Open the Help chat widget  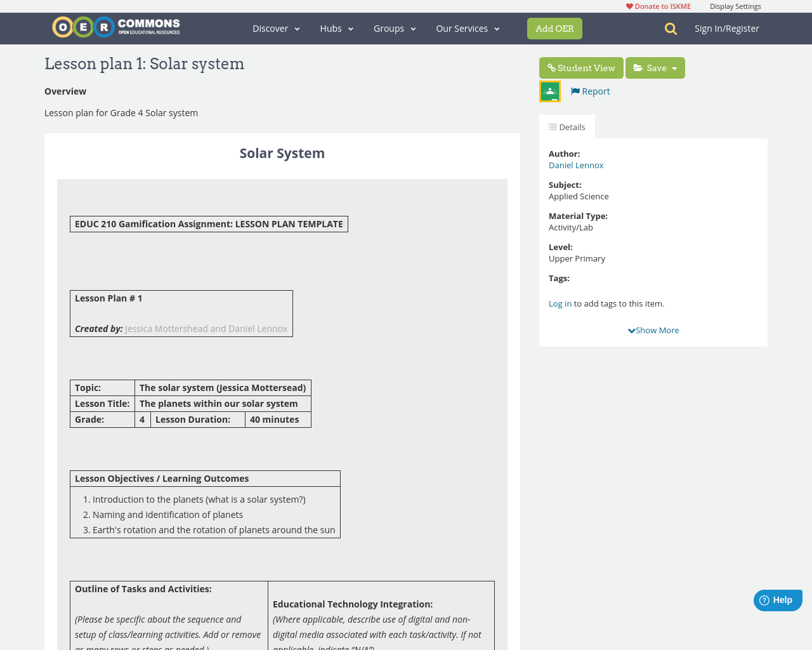point(776,599)
